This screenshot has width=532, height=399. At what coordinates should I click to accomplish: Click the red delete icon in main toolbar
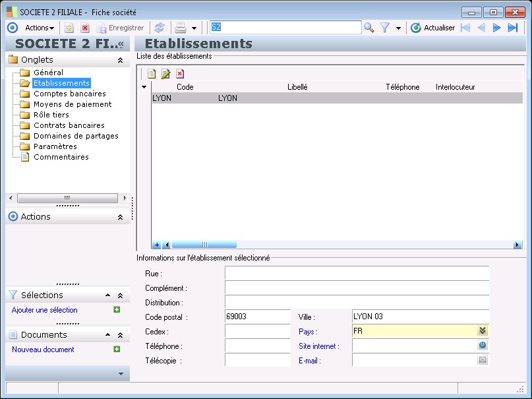coord(84,28)
